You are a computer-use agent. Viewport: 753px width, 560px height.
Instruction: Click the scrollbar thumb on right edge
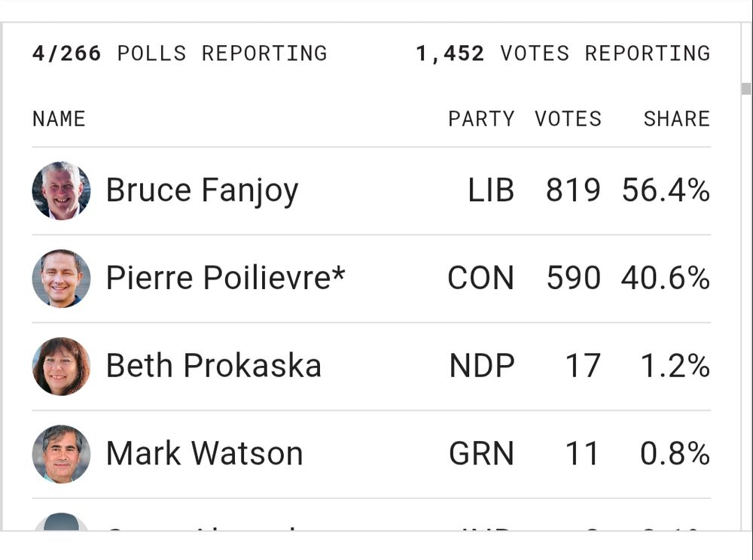tap(746, 89)
